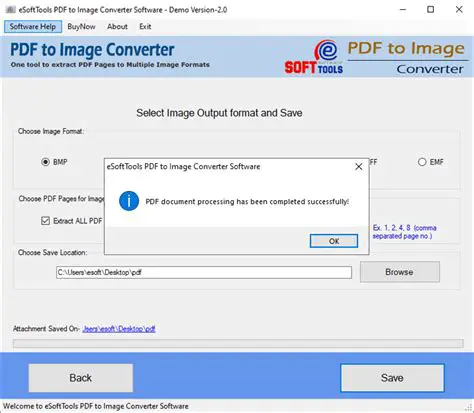Image resolution: width=474 pixels, height=413 pixels.
Task: Choose the Exit menu item
Action: (x=145, y=27)
